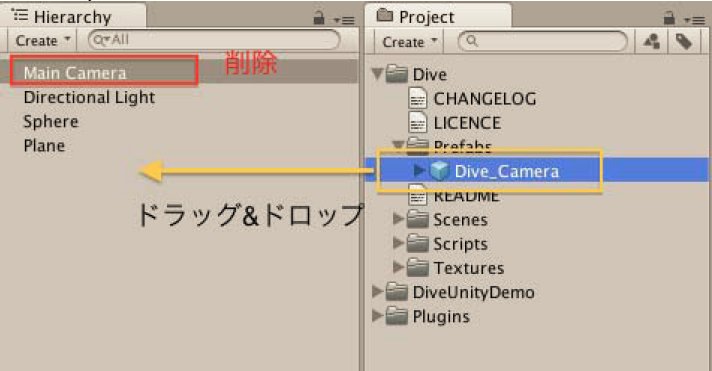Screen dimensions: 712x371
Task: Click the Project search field
Action: click(x=542, y=41)
